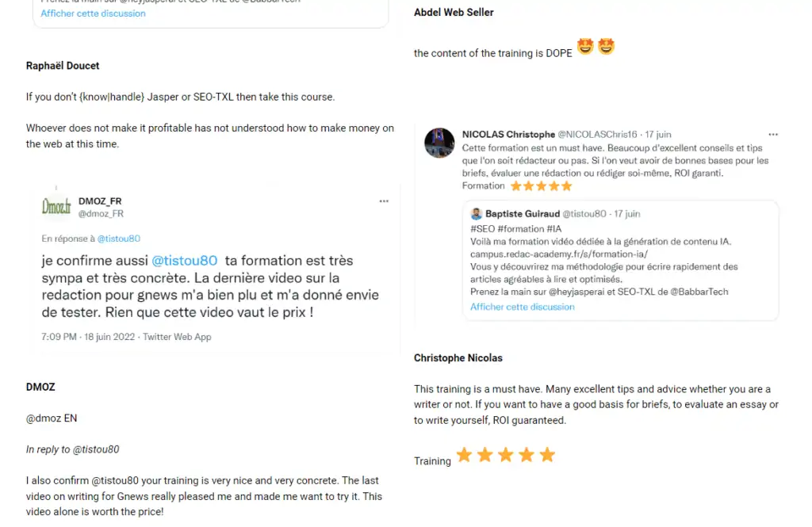
Task: Click the @dmoz_FR handle
Action: (x=101, y=213)
